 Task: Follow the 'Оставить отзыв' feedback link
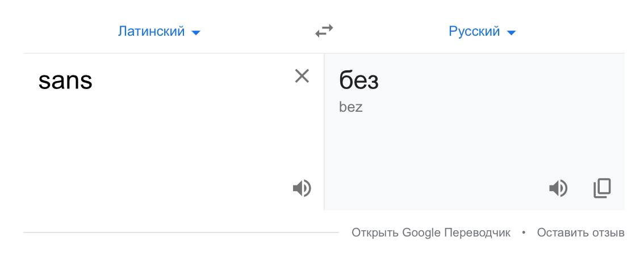[x=580, y=233]
